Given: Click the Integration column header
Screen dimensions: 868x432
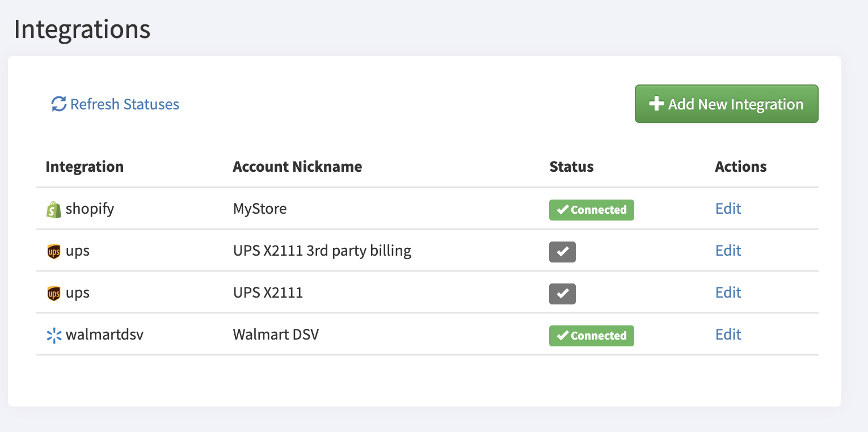Looking at the screenshot, I should click(85, 167).
